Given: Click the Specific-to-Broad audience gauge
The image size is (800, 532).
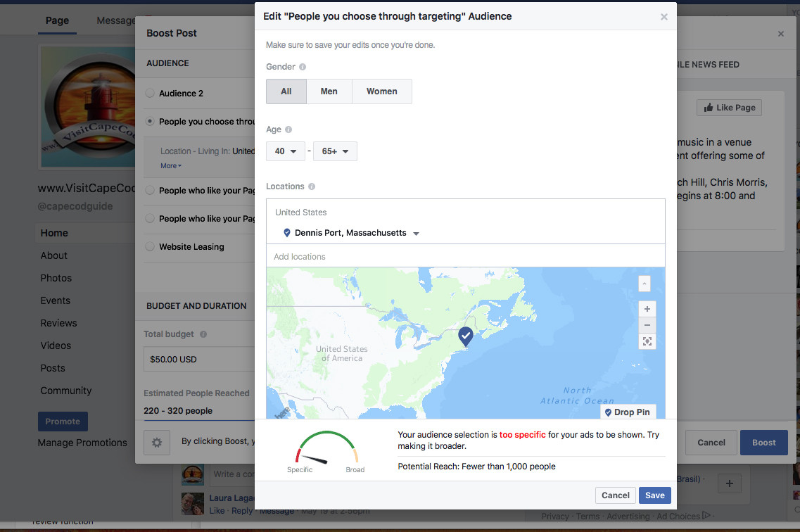Looking at the screenshot, I should point(326,449).
